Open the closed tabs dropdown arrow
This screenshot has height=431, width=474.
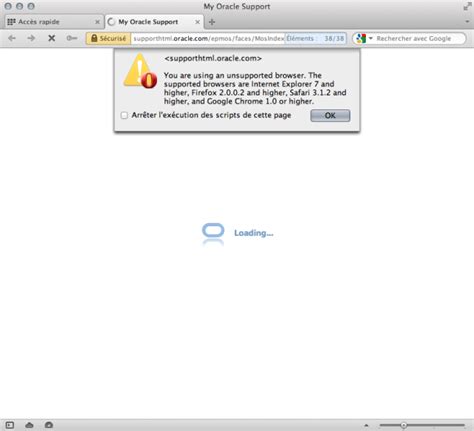pyautogui.click(x=467, y=22)
